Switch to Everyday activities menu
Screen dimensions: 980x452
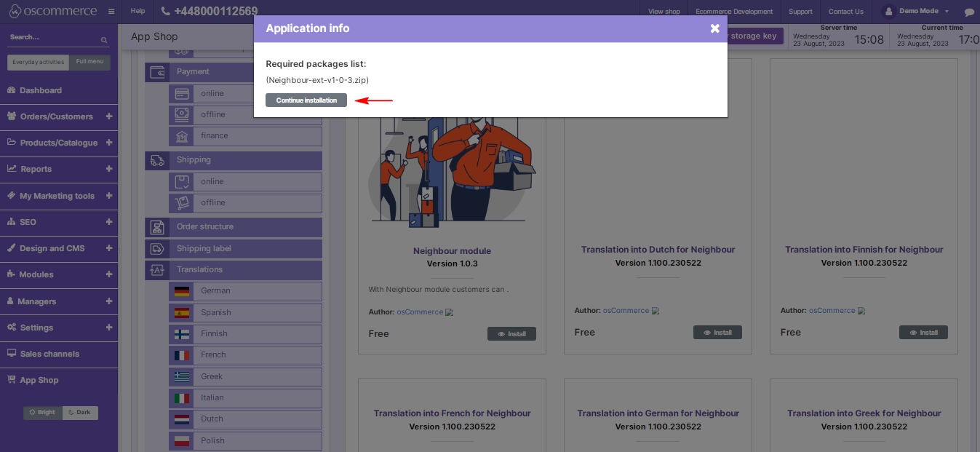39,62
